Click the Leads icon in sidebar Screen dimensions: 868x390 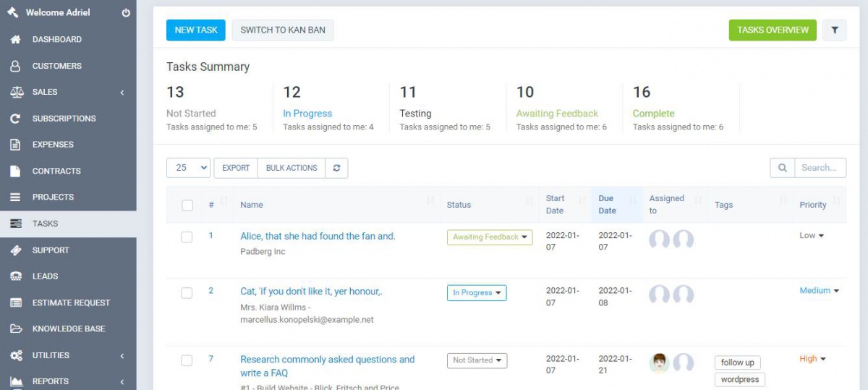(15, 276)
